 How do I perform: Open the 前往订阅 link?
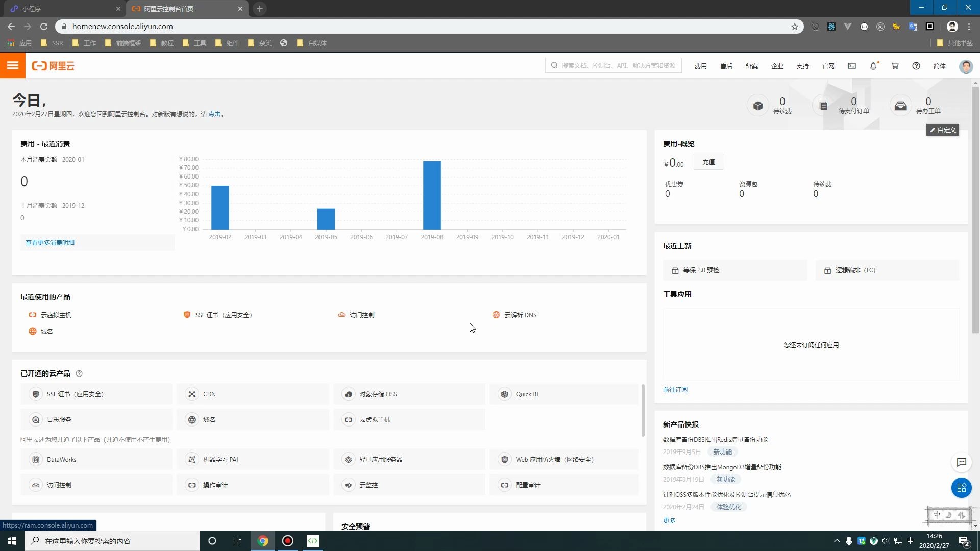675,390
